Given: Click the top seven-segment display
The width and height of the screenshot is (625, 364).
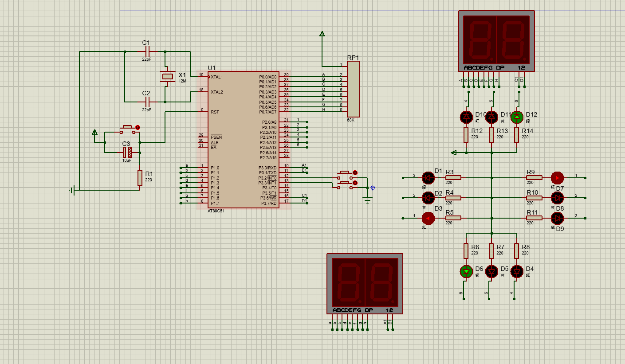Looking at the screenshot, I should tap(496, 41).
